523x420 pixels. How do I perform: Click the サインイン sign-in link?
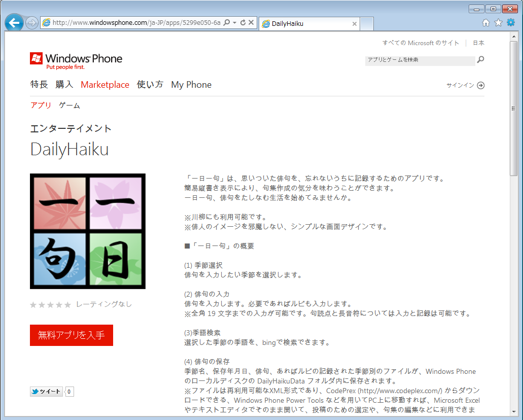460,85
